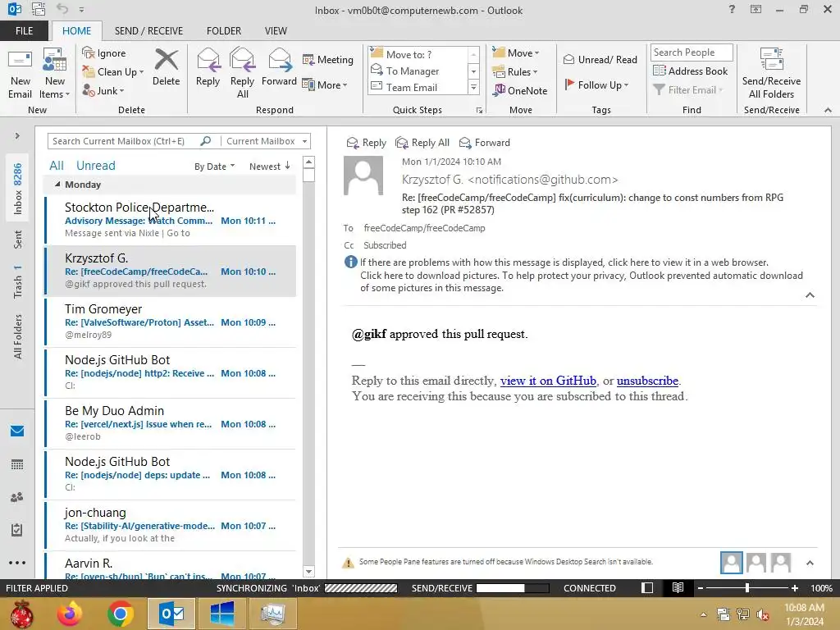Image resolution: width=840 pixels, height=630 pixels.
Task: Open the FILE tab
Action: (24, 30)
